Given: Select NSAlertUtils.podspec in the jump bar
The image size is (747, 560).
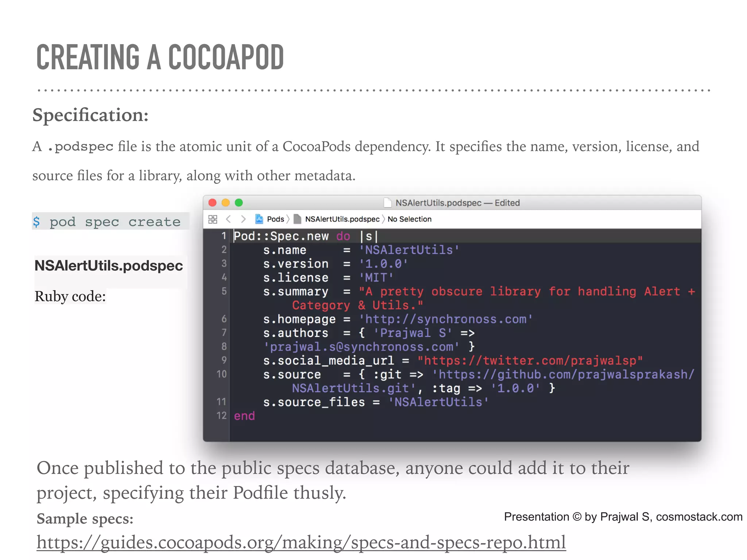Looking at the screenshot, I should (x=342, y=219).
